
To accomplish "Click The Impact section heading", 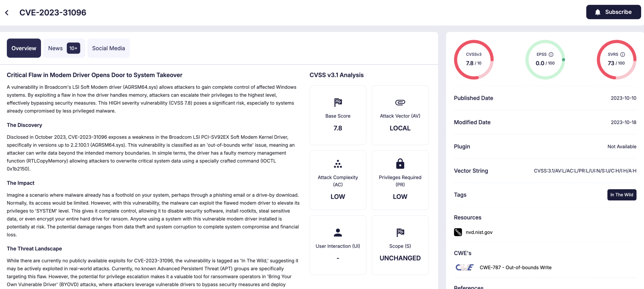I will (21, 183).
